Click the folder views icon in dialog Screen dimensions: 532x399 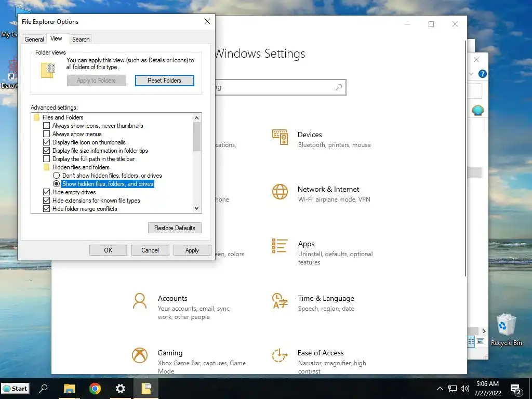(x=48, y=70)
